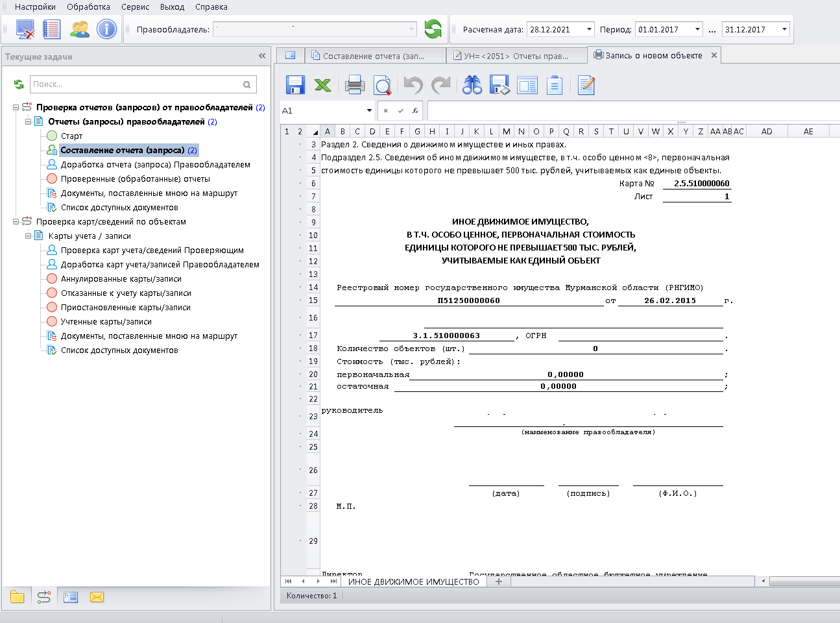This screenshot has width=840, height=623.
Task: Open the Выход menu
Action: [172, 6]
